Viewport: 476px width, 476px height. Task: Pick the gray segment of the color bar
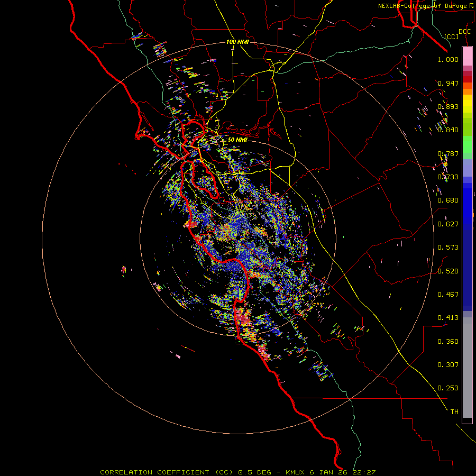pyautogui.click(x=467, y=368)
